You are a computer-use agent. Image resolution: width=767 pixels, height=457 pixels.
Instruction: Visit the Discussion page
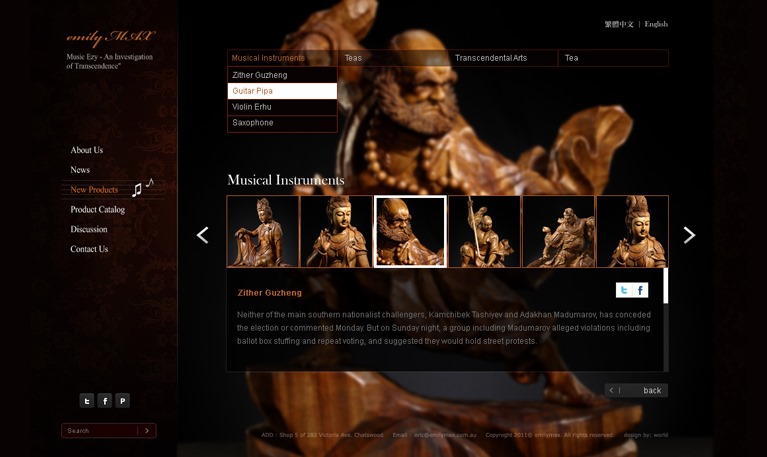89,229
